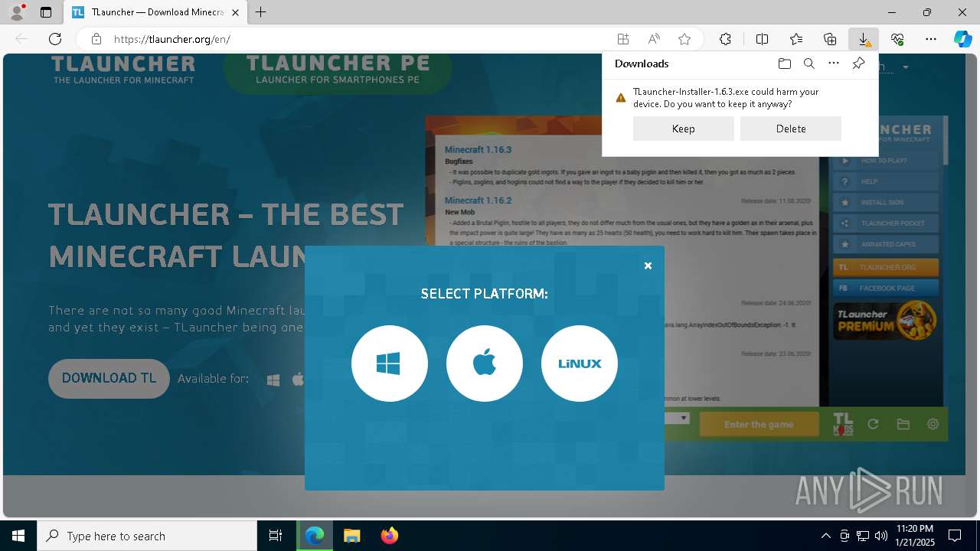Close the TLauncher tab
This screenshot has height=551, width=980.
click(235, 12)
